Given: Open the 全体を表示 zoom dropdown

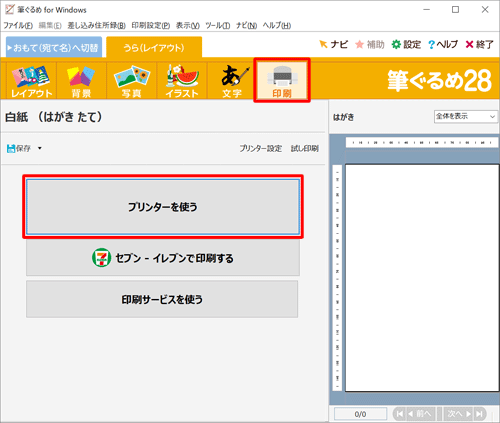Looking at the screenshot, I should coord(466,116).
